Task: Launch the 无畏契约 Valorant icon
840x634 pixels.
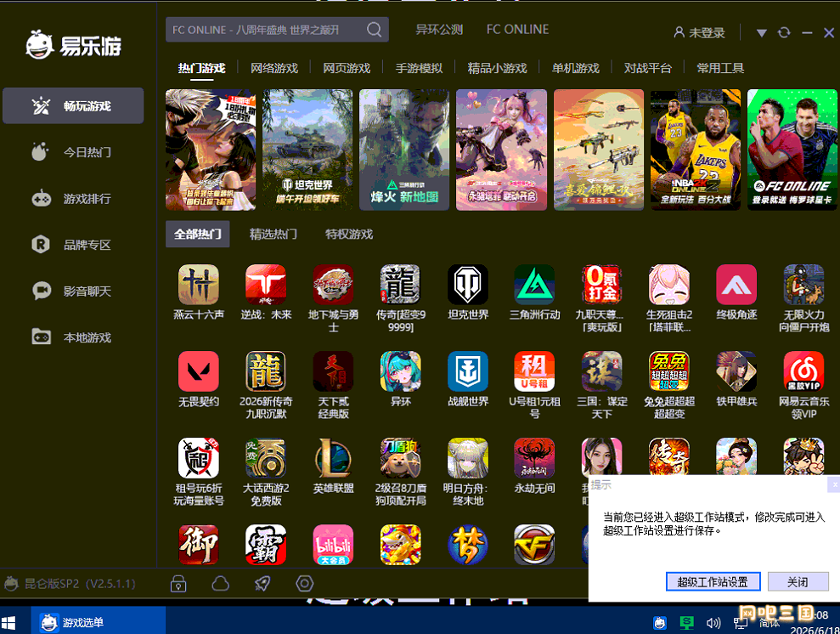Action: tap(199, 371)
